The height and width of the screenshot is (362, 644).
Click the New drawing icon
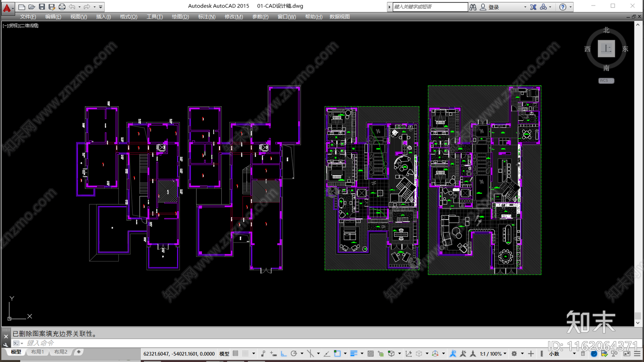pos(22,7)
